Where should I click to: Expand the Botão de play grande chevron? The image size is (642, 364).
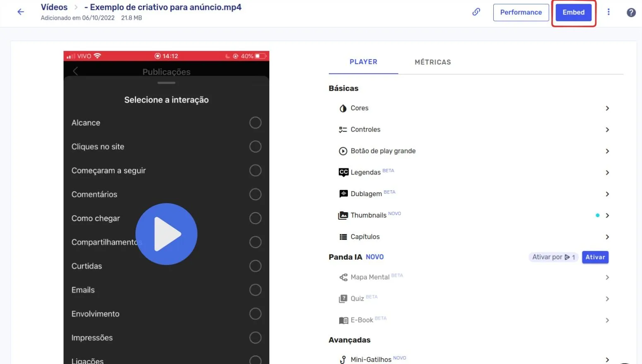(x=607, y=151)
